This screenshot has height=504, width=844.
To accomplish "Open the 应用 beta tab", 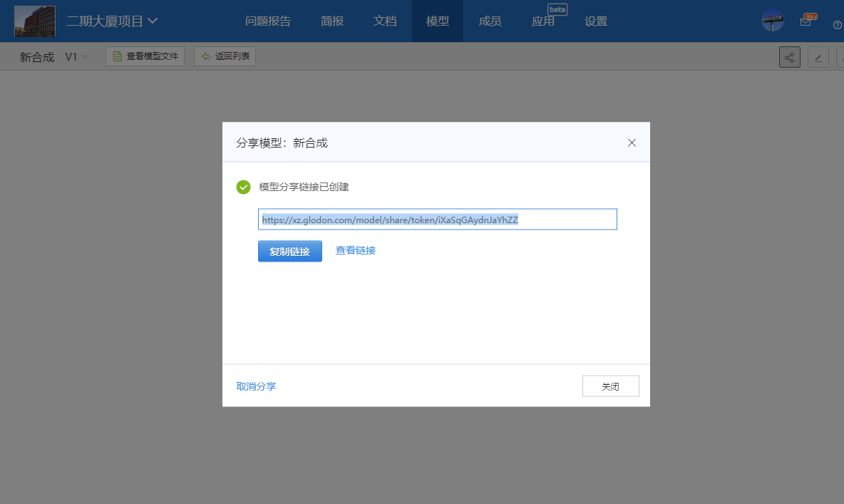I will pos(543,21).
